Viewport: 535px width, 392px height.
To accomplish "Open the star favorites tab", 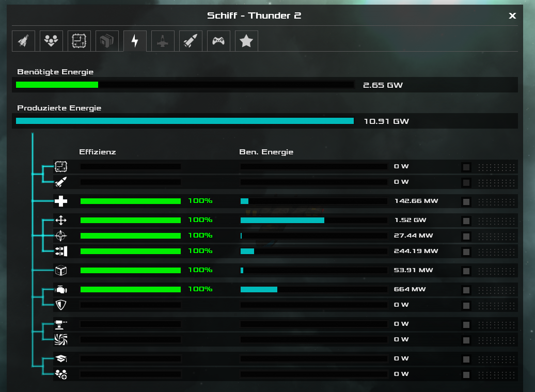I will pyautogui.click(x=246, y=41).
